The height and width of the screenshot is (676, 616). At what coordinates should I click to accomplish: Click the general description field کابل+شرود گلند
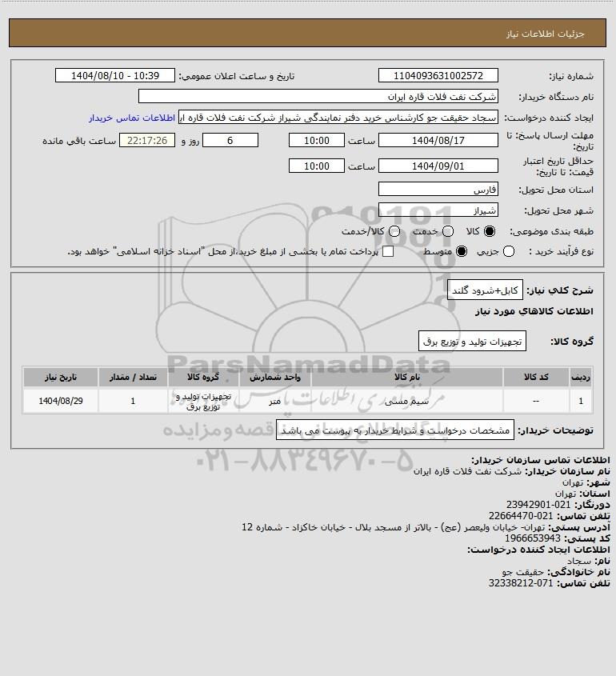point(485,290)
